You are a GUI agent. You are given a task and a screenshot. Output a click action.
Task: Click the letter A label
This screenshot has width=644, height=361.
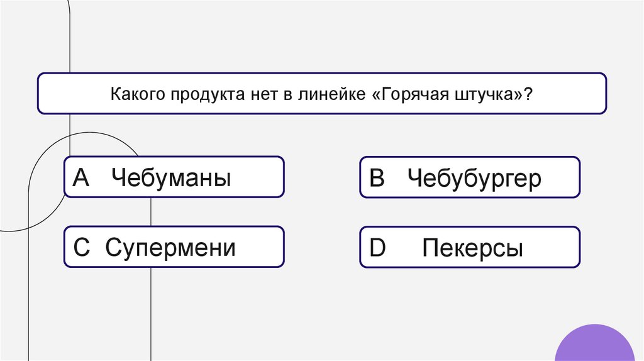(x=82, y=179)
